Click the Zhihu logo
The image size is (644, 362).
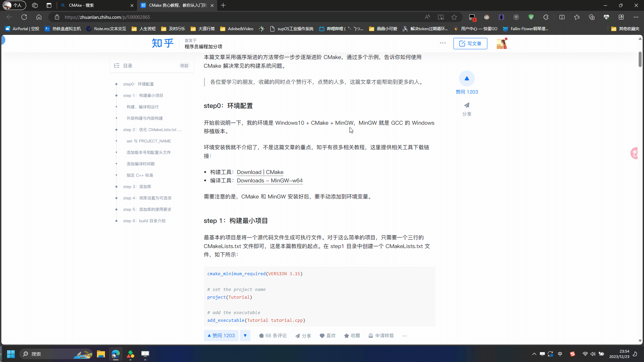163,43
